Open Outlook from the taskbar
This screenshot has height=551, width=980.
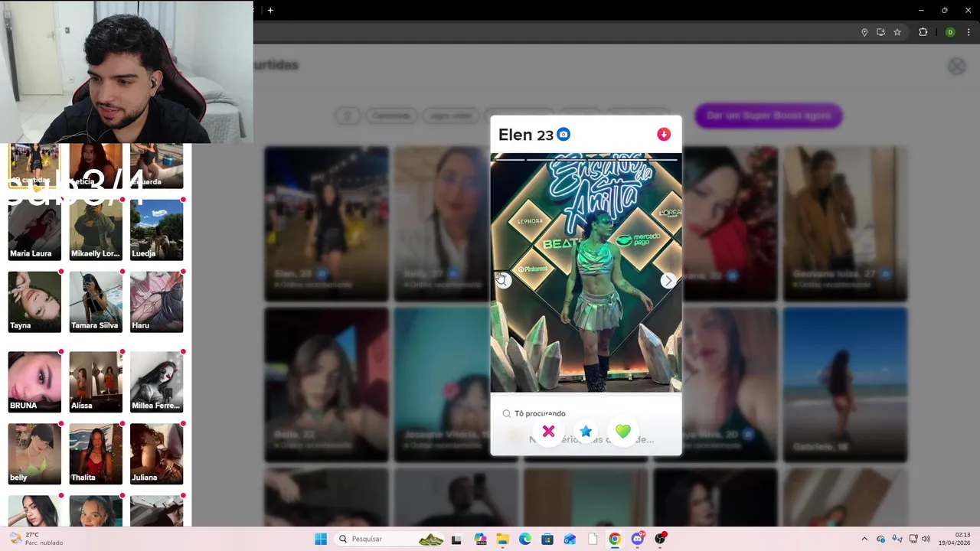(x=570, y=539)
